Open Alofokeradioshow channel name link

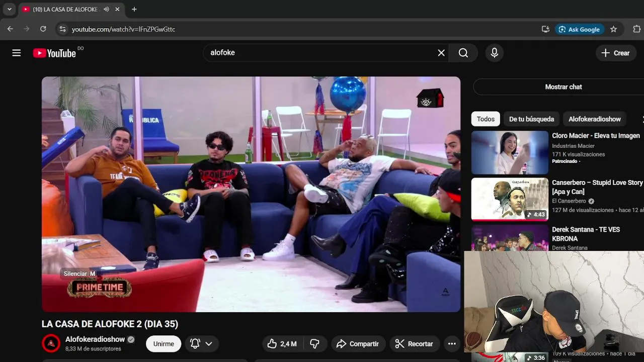(95, 339)
